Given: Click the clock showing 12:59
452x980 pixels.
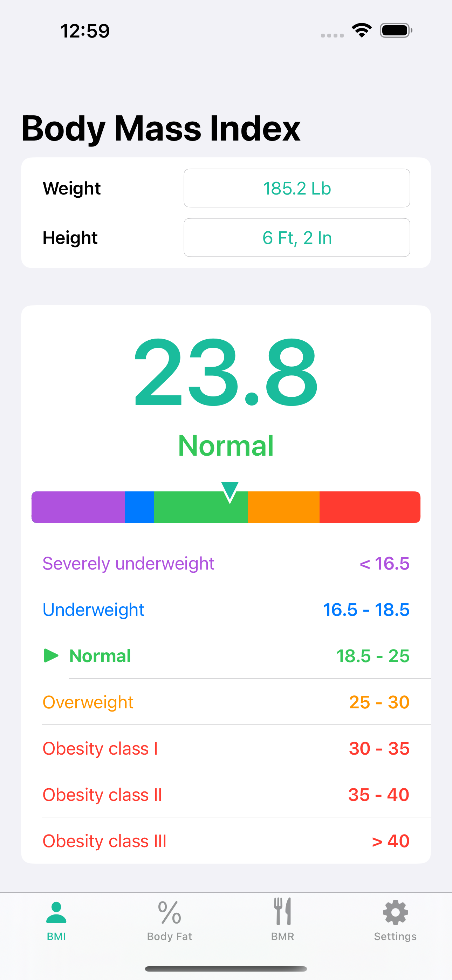Looking at the screenshot, I should [x=84, y=31].
